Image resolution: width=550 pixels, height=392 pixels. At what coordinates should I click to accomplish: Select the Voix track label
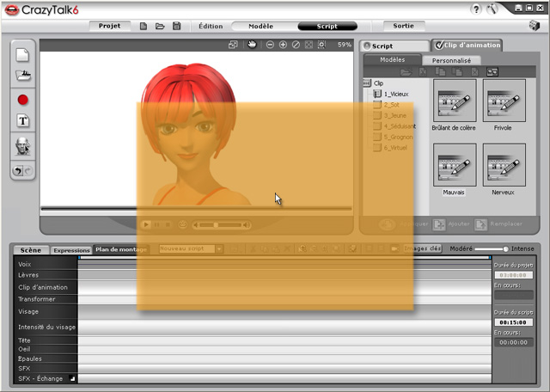point(25,264)
